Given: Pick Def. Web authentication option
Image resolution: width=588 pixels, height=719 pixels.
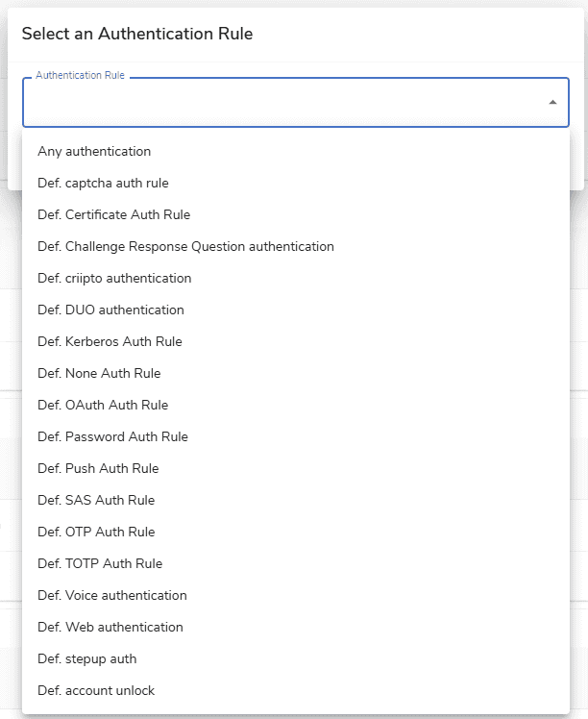Looking at the screenshot, I should click(x=110, y=627).
